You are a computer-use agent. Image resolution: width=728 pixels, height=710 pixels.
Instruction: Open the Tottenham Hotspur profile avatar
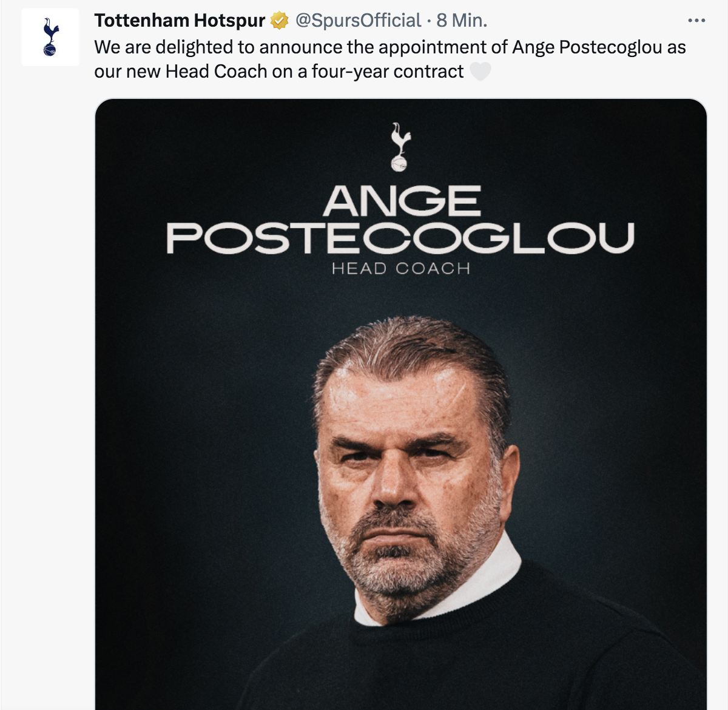[50, 37]
